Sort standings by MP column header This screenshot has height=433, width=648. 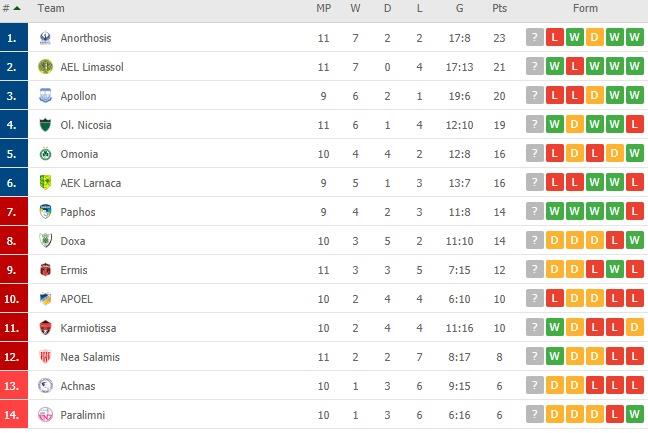coord(324,8)
